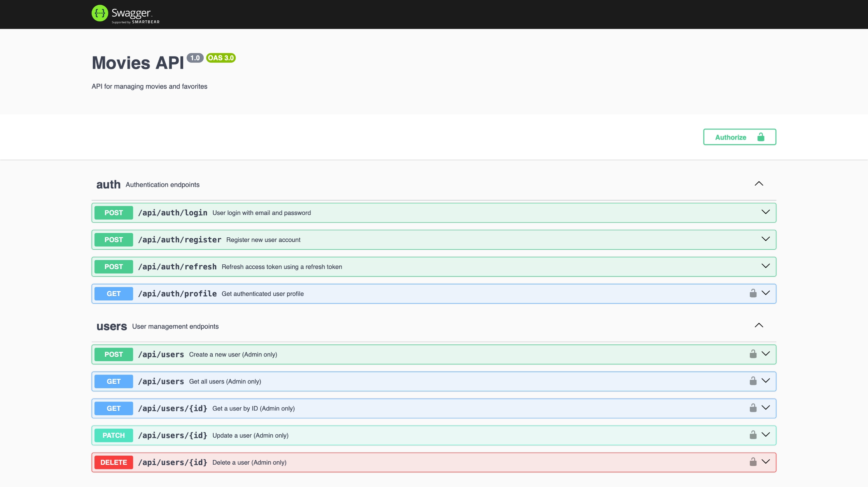
Task: Click the lock icon on the Authorize button
Action: coord(761,137)
